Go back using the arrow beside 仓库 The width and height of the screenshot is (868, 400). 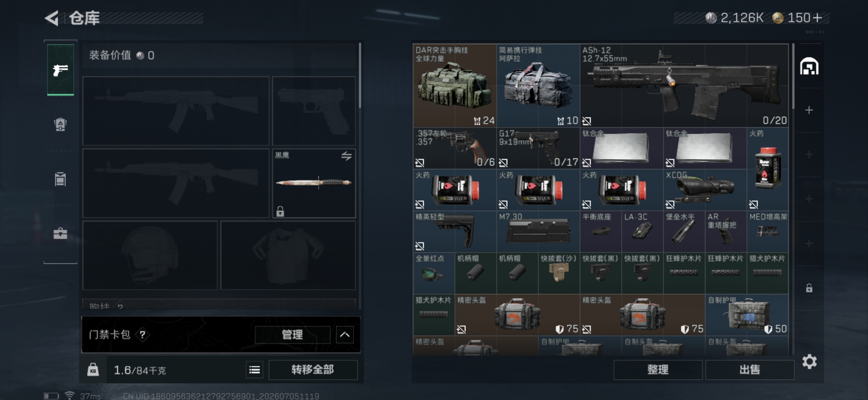[x=51, y=18]
